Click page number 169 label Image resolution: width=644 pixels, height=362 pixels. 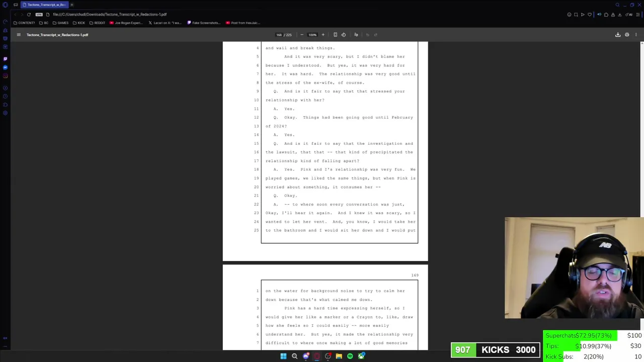(x=415, y=275)
